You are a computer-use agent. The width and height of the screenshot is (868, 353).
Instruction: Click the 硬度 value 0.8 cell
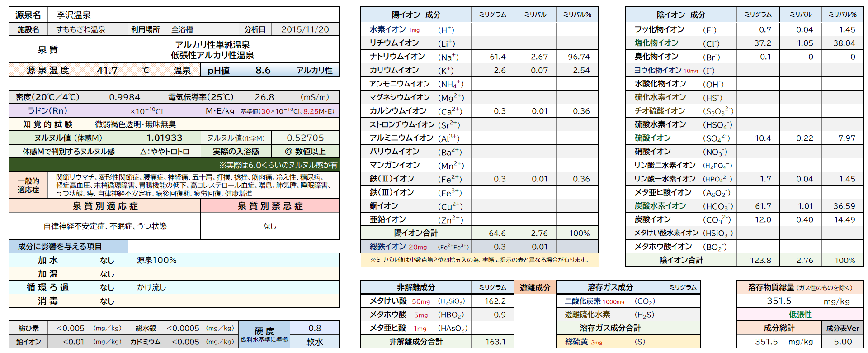[x=315, y=328]
